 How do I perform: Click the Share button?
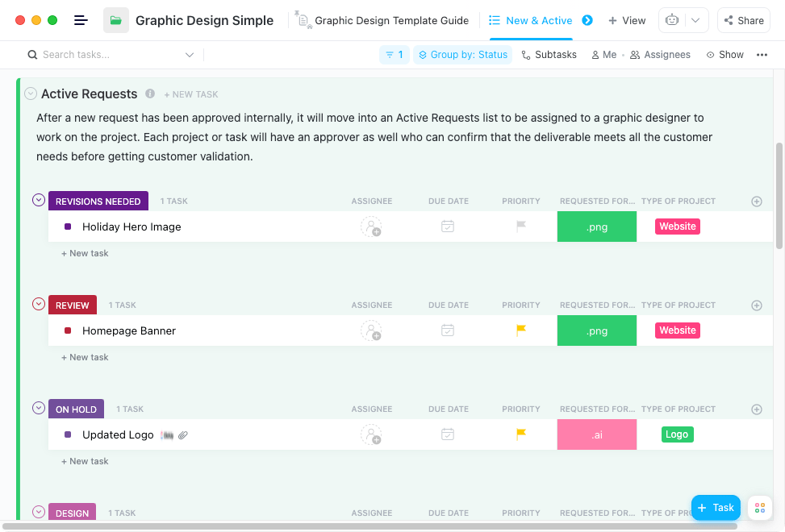click(743, 21)
